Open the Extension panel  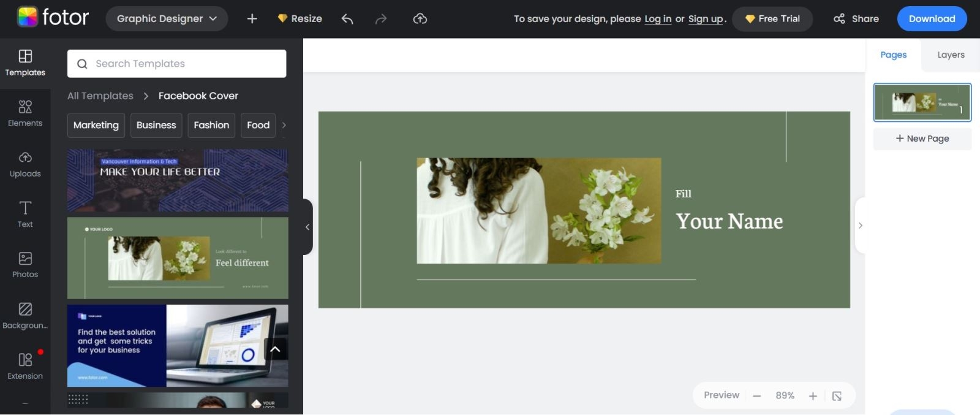25,366
